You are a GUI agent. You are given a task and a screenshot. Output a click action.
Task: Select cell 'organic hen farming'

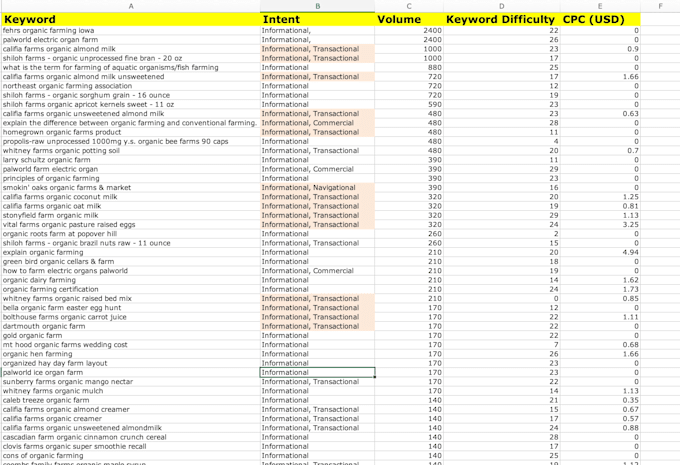[131, 354]
